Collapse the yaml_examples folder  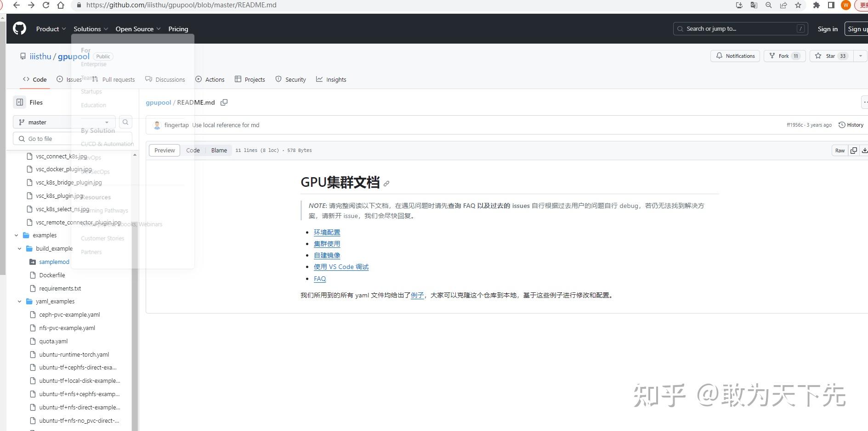pyautogui.click(x=20, y=302)
